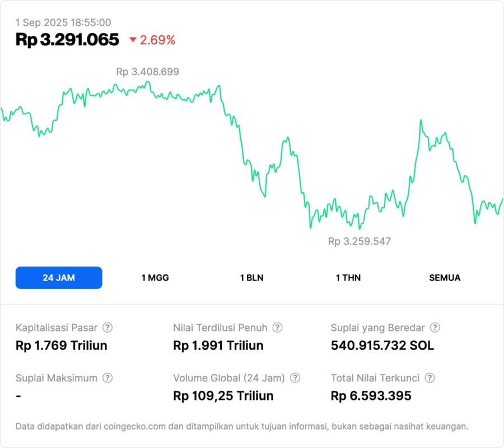
Task: Click the help icon beside Kapitalisasi Pasar
Action: click(108, 328)
